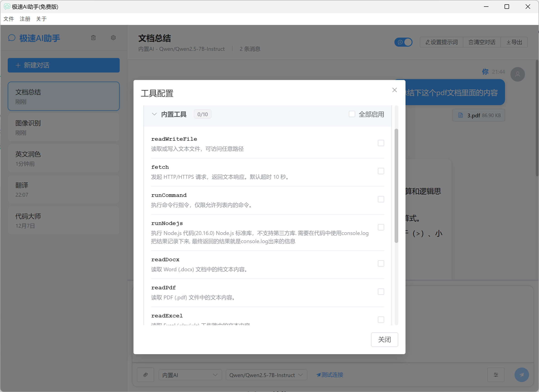The height and width of the screenshot is (392, 539).
Task: Enable the readPdf tool checkbox
Action: (381, 291)
